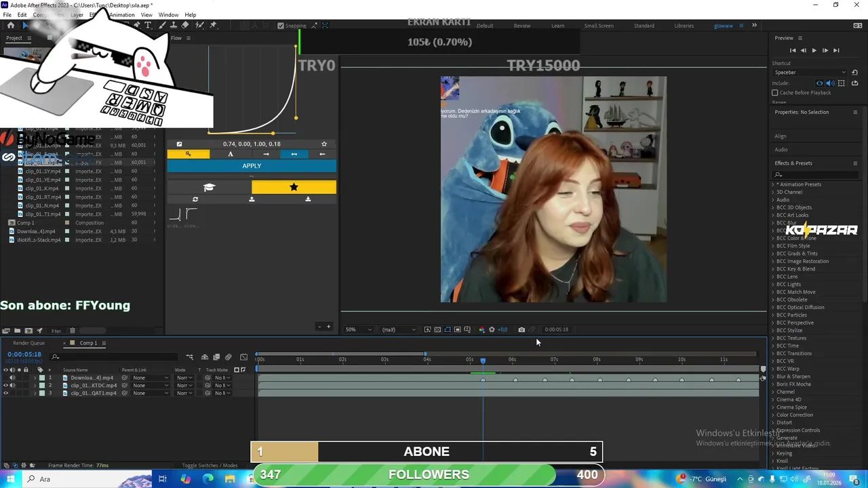Select the Roto Brush tool
The image size is (868, 488).
pyautogui.click(x=199, y=25)
